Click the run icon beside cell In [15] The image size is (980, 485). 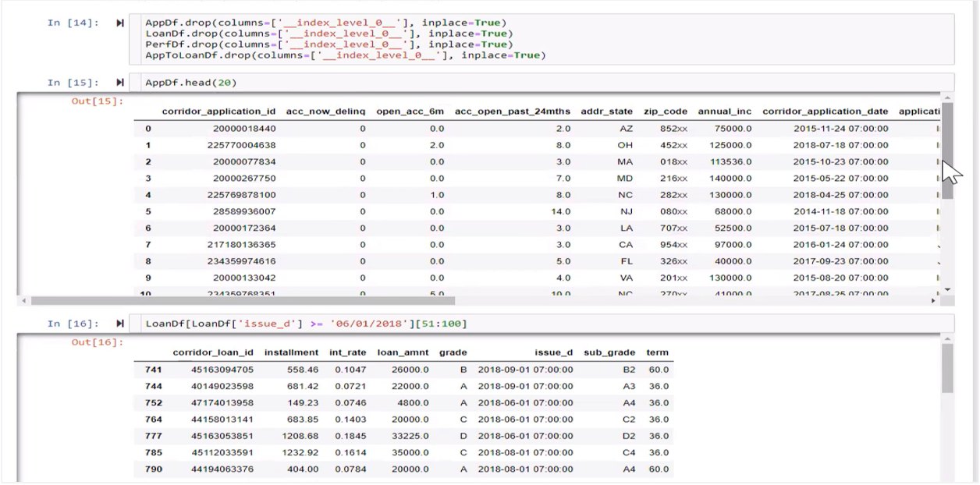(120, 83)
